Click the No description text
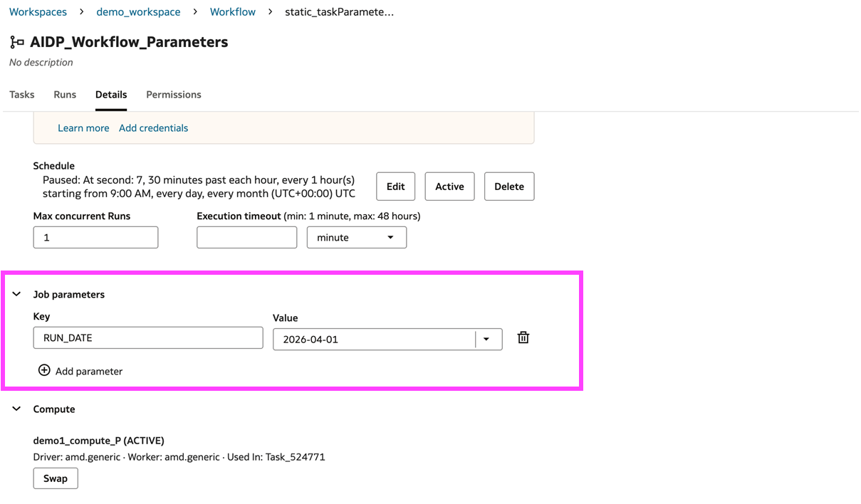This screenshot has height=504, width=861. (41, 63)
